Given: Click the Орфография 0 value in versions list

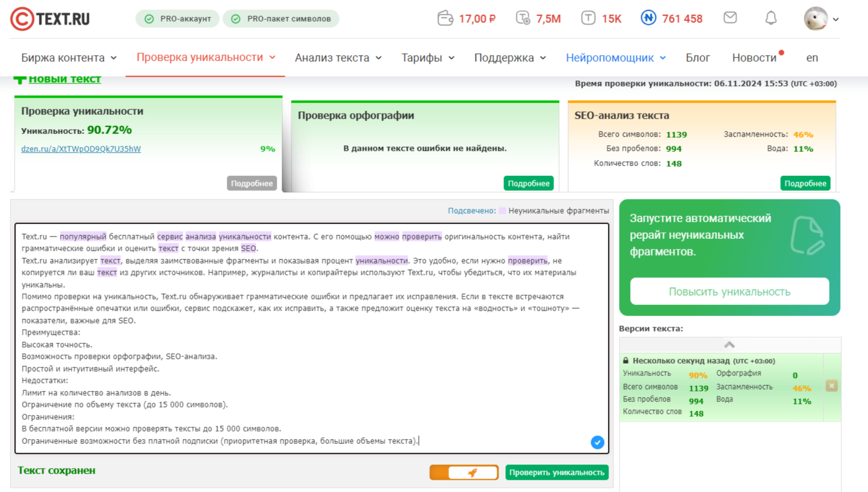Looking at the screenshot, I should (795, 375).
